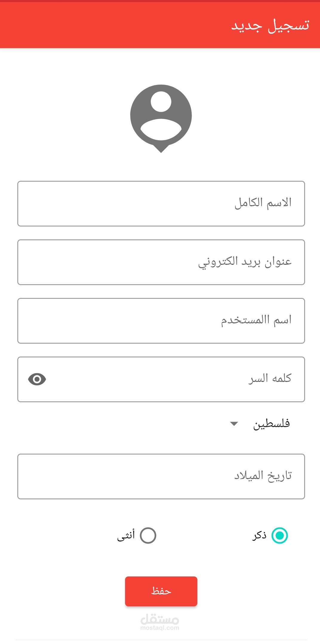Click the أنثى gender label text
Image resolution: width=320 pixels, height=644 pixels.
126,535
